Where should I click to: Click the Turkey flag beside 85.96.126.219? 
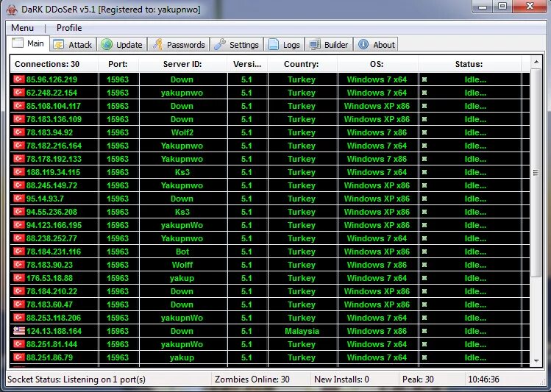[x=19, y=79]
